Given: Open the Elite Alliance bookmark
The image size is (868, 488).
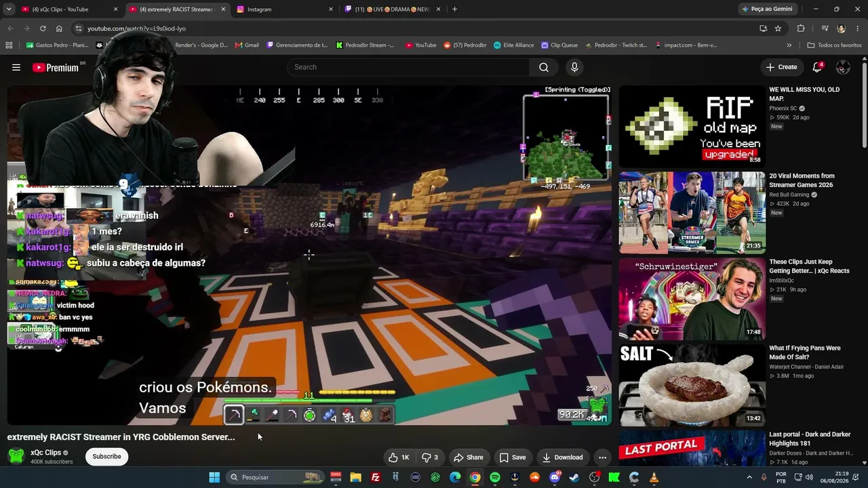Looking at the screenshot, I should (514, 45).
